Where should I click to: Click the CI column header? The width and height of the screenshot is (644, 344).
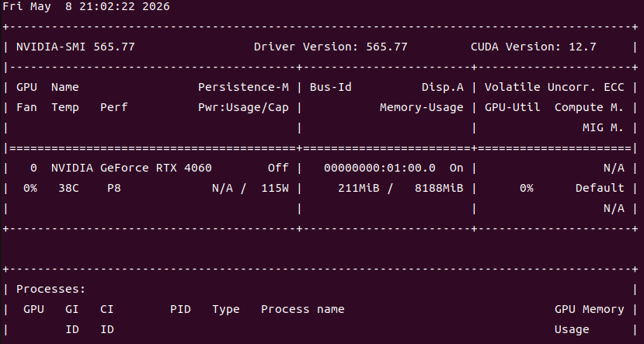106,309
